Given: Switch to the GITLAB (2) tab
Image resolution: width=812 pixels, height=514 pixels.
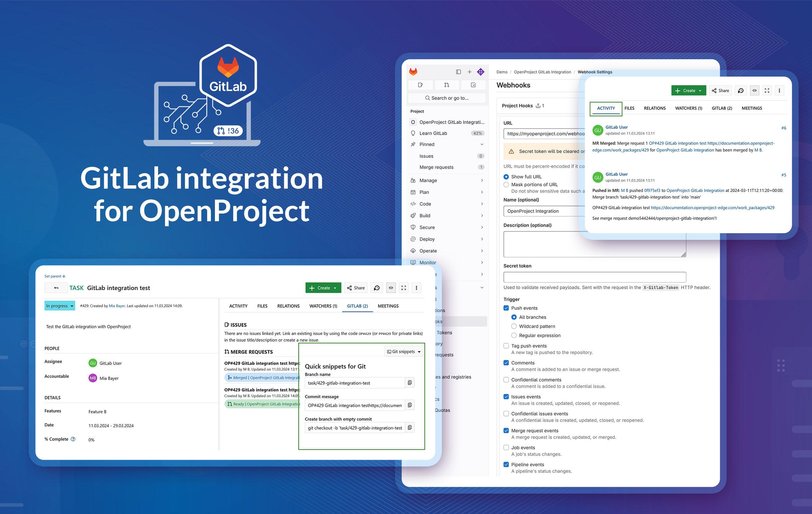Looking at the screenshot, I should pos(357,306).
